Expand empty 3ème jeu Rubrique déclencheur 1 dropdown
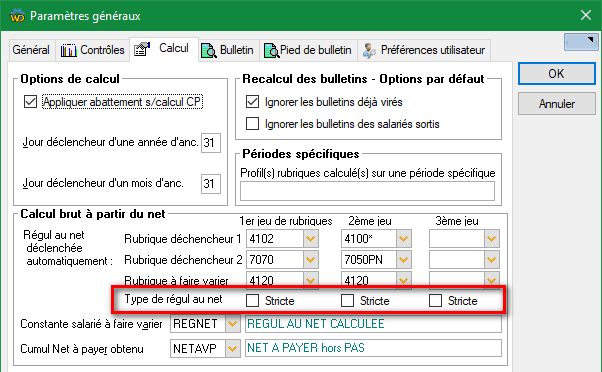The height and width of the screenshot is (372, 602). coord(492,239)
